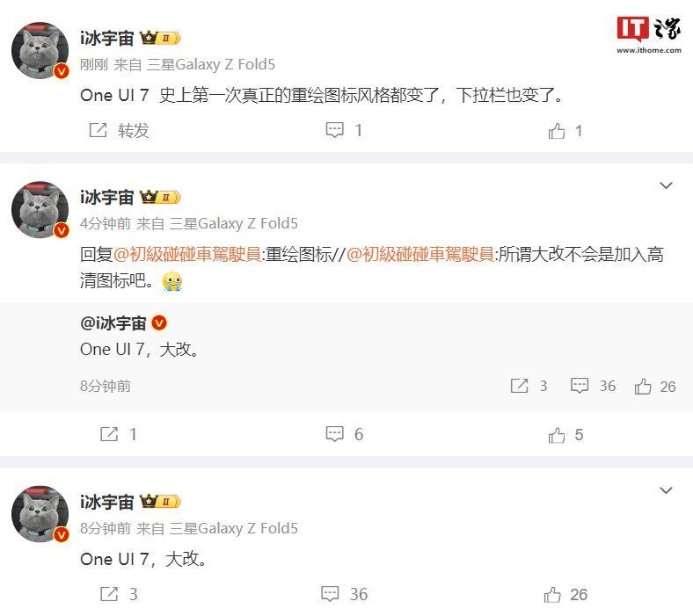This screenshot has height=616, width=693.
Task: Open second @初級碰碰車駕駛員 mention after slashes
Action: point(420,254)
